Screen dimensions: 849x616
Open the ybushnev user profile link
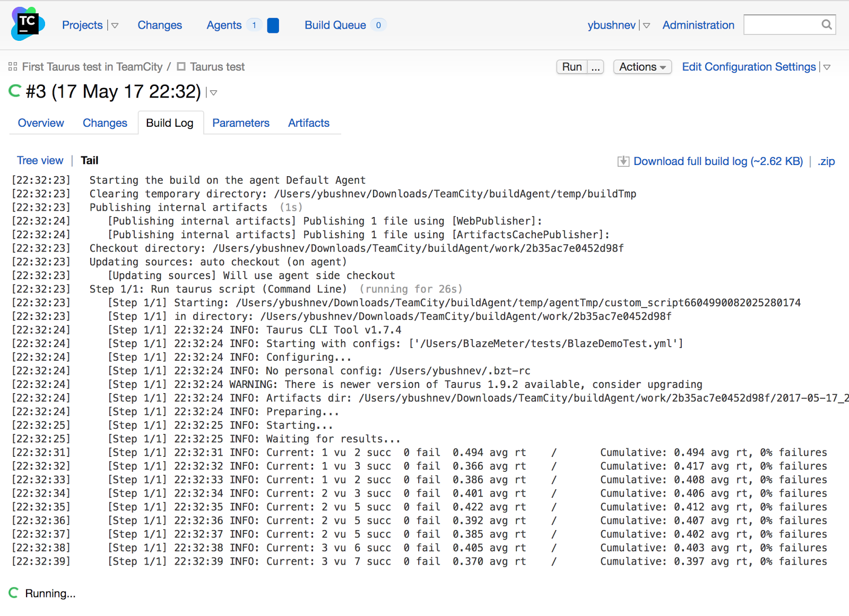(611, 25)
